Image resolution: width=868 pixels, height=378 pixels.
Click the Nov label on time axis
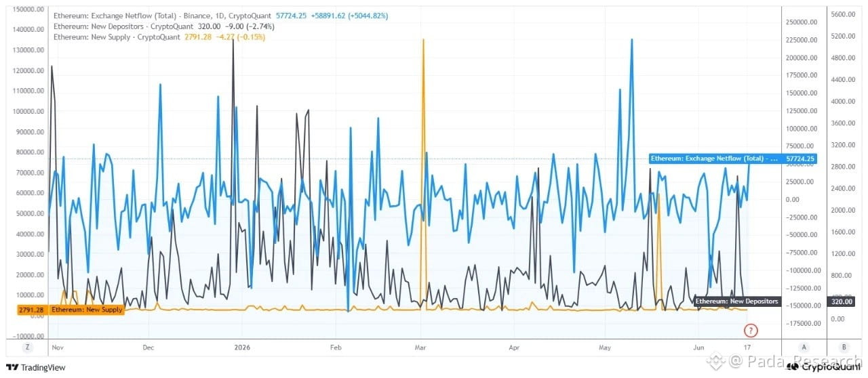56,348
